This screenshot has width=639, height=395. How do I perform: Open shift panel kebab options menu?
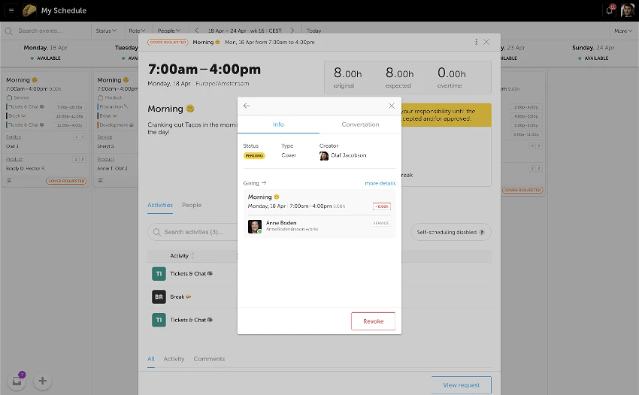tap(476, 42)
